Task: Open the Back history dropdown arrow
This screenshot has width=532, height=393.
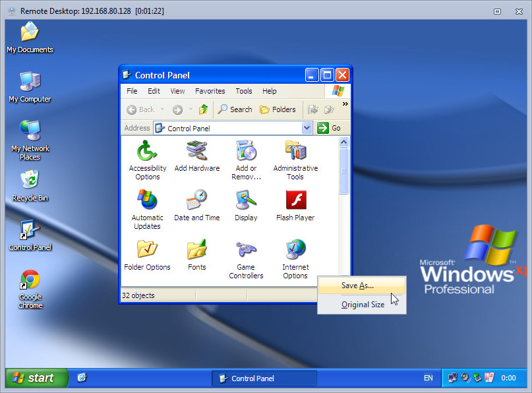Action: [x=163, y=109]
